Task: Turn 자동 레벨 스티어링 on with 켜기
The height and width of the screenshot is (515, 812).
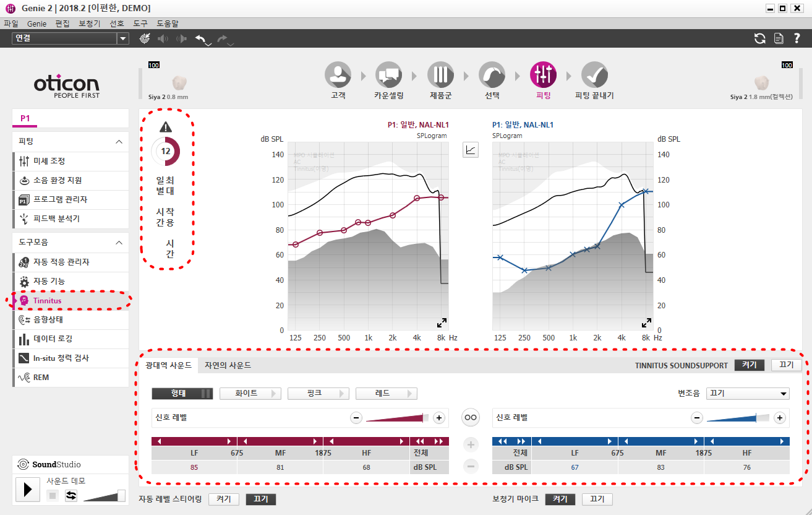Action: (x=224, y=500)
